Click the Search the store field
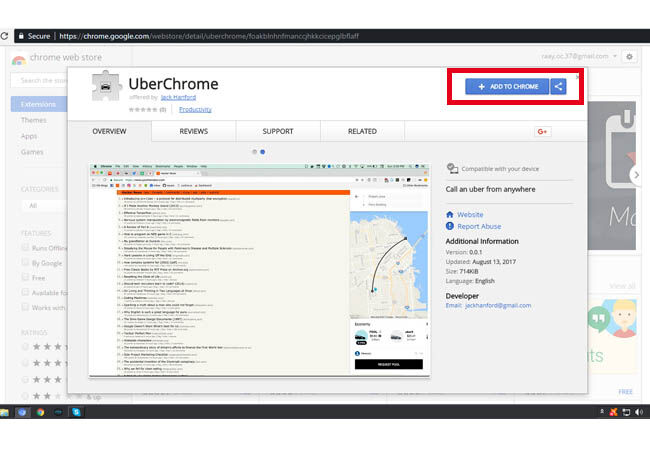Screen dimensions: 650x450 click(x=40, y=80)
